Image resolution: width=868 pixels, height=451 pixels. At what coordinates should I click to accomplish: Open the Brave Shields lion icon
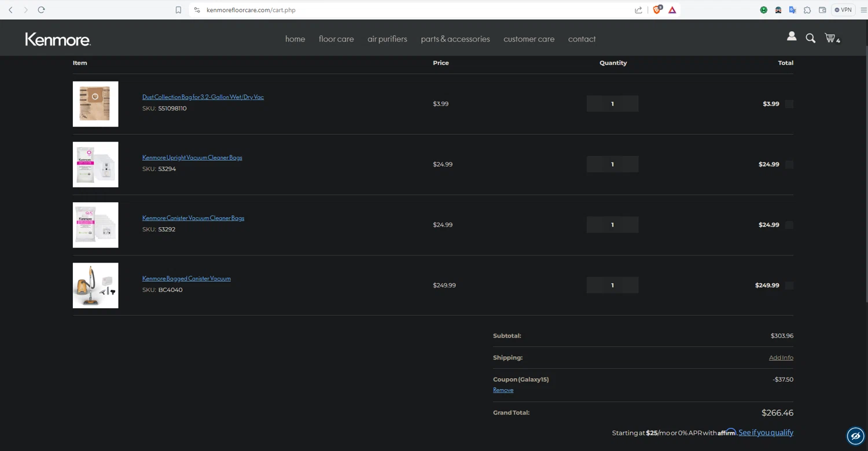coord(657,9)
